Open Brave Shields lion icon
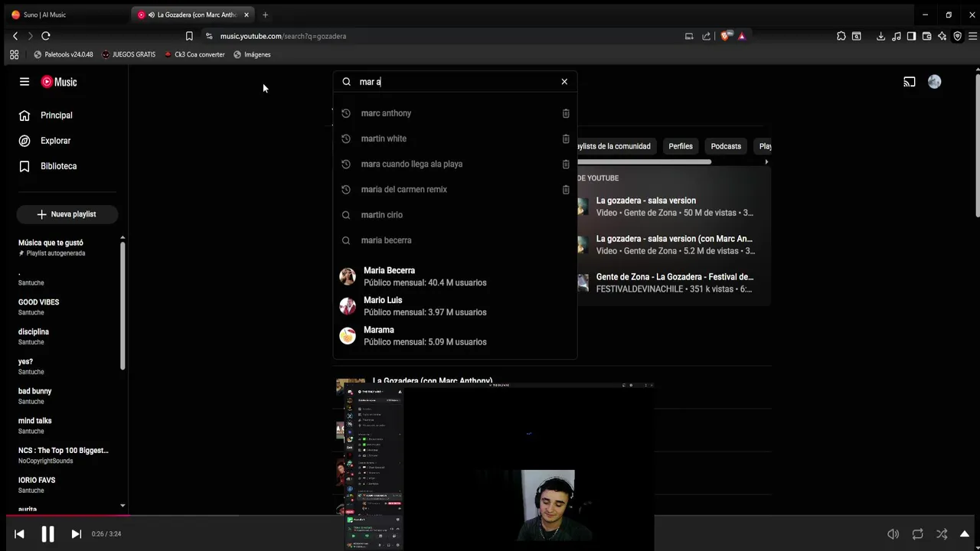Screen dimensions: 980x551 click(725, 36)
